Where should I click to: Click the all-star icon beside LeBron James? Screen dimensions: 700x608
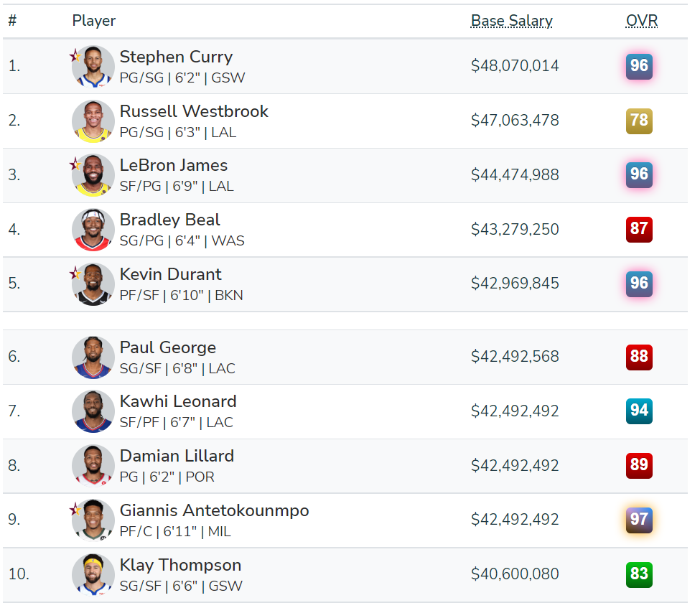[75, 164]
